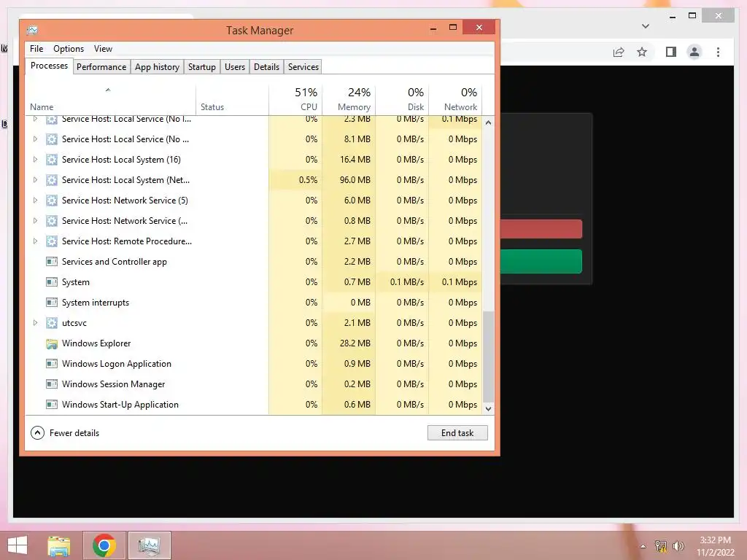This screenshot has width=747, height=560.
Task: Open the Start menu from the taskbar
Action: [x=18, y=545]
